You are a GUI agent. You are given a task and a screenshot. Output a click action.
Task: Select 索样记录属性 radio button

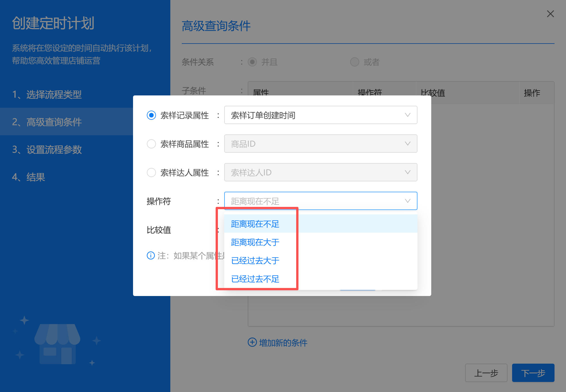tap(151, 115)
